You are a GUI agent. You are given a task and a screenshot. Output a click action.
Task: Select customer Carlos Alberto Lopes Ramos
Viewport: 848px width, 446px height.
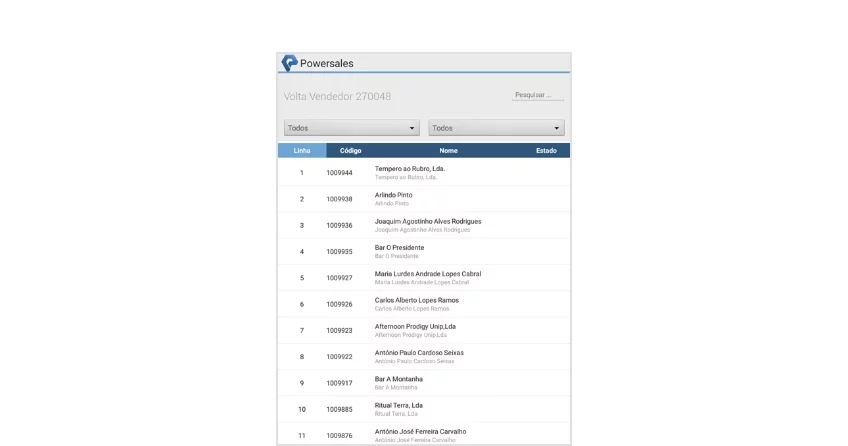[x=417, y=301]
